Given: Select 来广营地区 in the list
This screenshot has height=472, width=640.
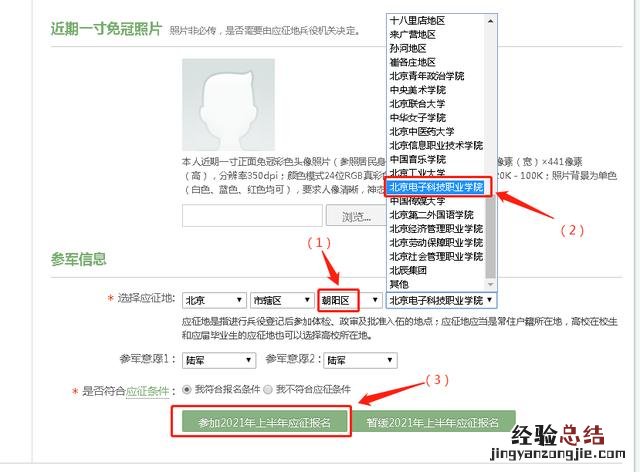Looking at the screenshot, I should (x=436, y=34).
